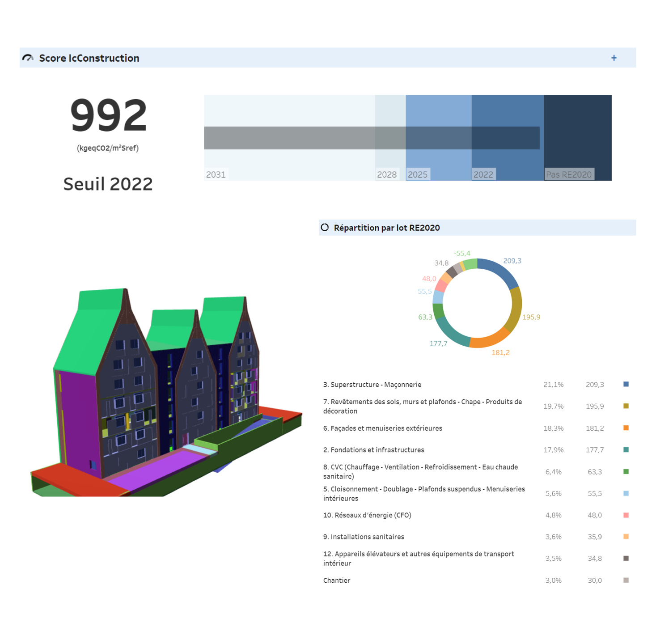Click the 3D building model thumbnail
The image size is (656, 644).
[165, 394]
